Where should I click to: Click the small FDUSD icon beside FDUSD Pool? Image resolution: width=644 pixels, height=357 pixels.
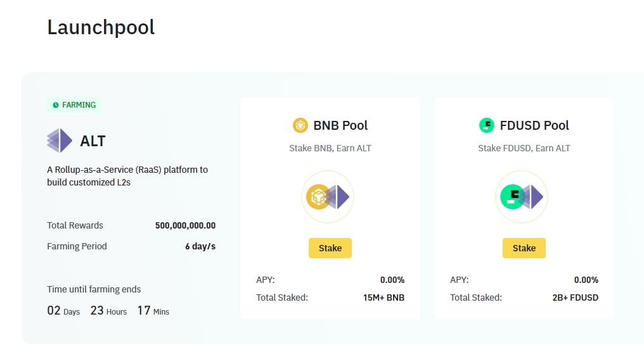point(486,125)
